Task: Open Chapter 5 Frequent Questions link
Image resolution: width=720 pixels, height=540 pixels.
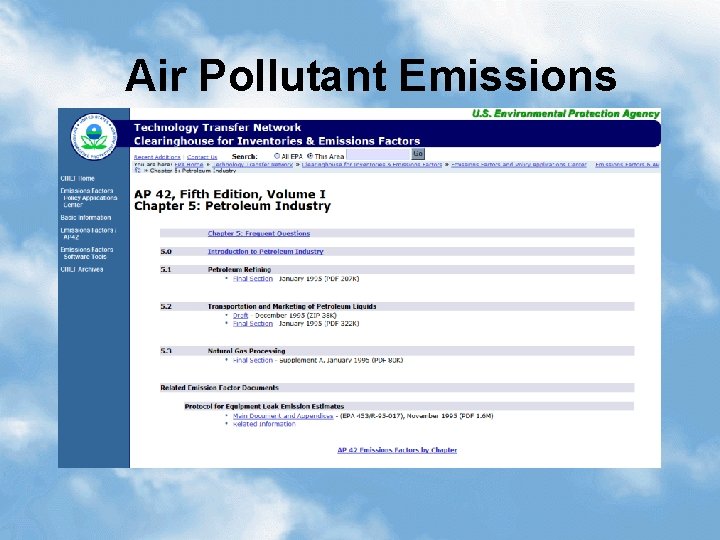Action: (259, 233)
